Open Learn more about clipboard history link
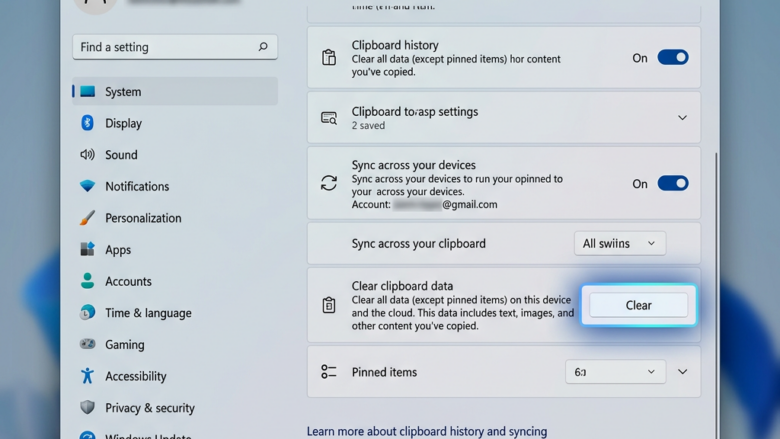 [427, 431]
